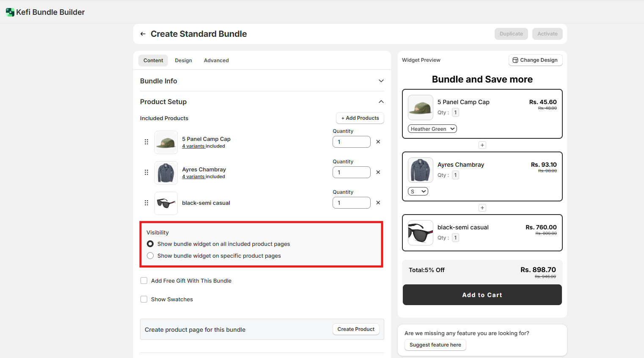The image size is (644, 358).
Task: Open the Heather Green variant dropdown
Action: coord(432,129)
